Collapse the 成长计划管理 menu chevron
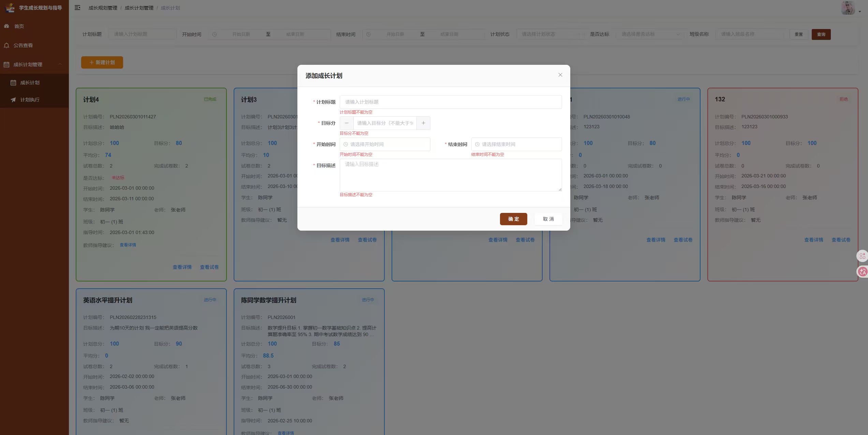This screenshot has height=435, width=868. point(60,64)
